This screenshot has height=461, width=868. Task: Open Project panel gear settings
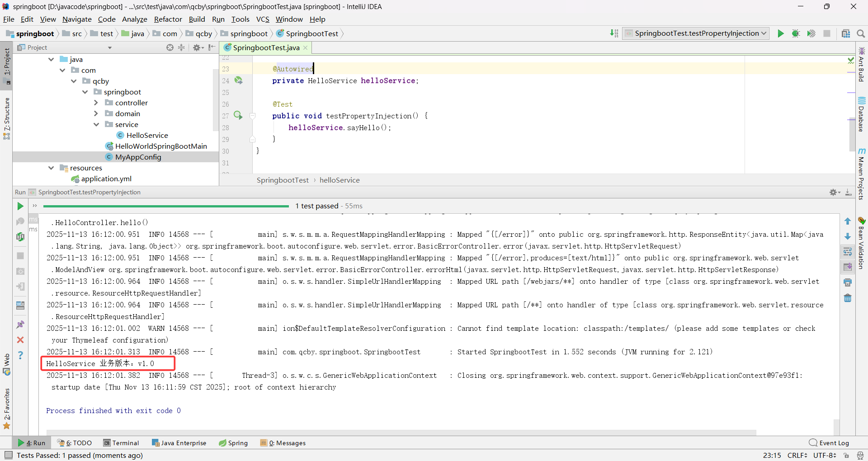198,47
